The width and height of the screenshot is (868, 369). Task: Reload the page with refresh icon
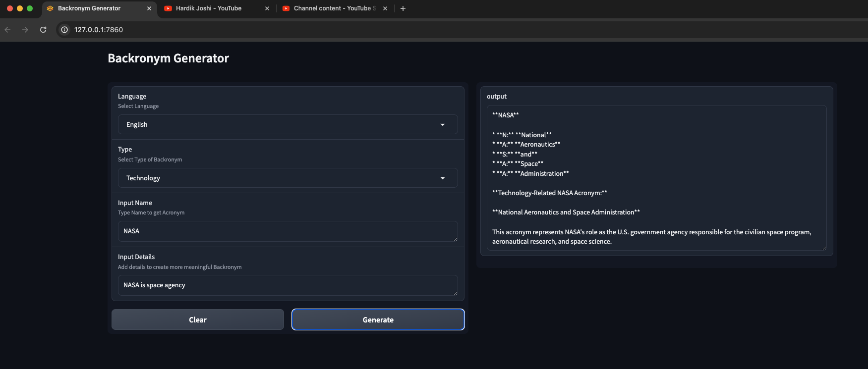pyautogui.click(x=43, y=30)
